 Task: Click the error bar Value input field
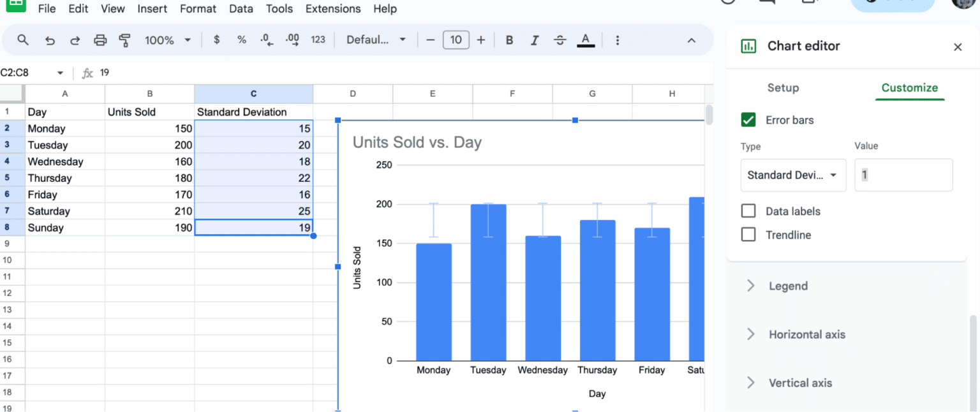[x=903, y=175]
